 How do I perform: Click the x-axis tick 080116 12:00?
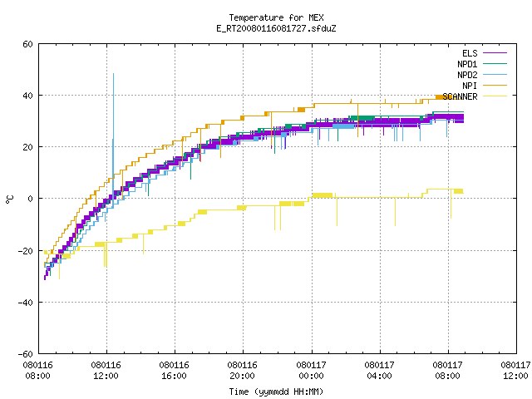(x=106, y=371)
